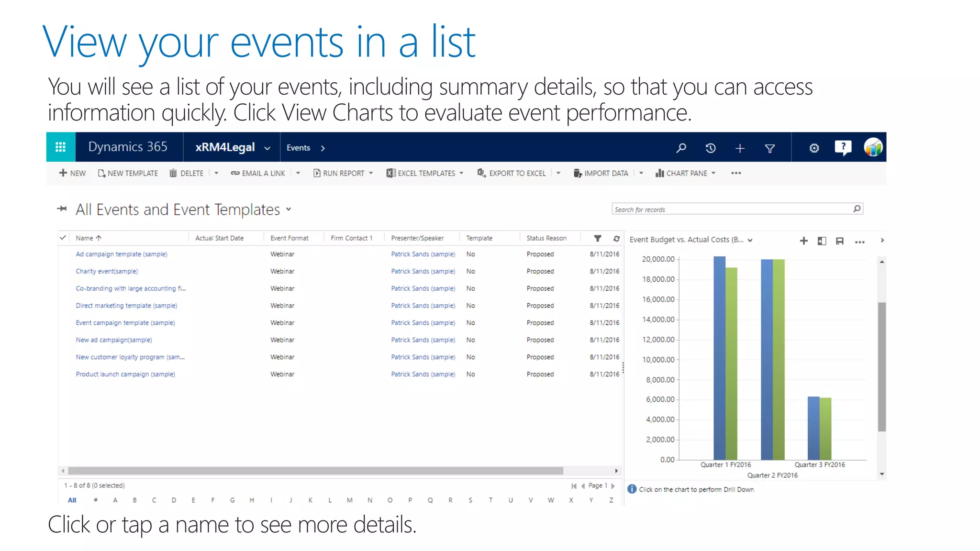Open New ad campaign(sample) record

[x=114, y=340]
